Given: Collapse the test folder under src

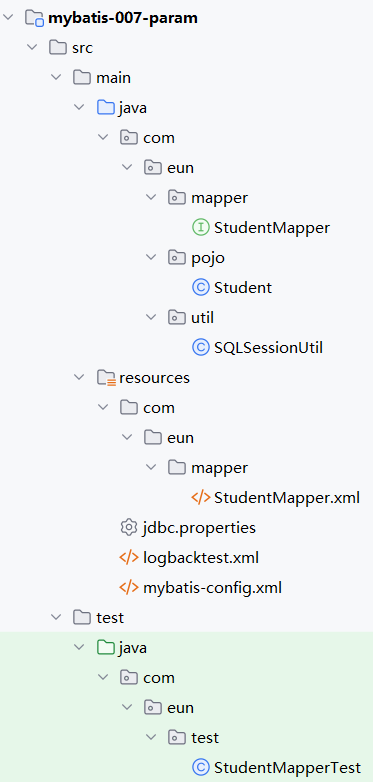Looking at the screenshot, I should coord(56,617).
